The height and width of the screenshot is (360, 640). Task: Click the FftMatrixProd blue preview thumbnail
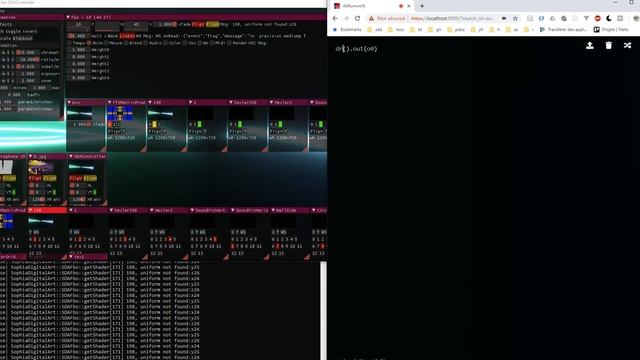[120, 113]
